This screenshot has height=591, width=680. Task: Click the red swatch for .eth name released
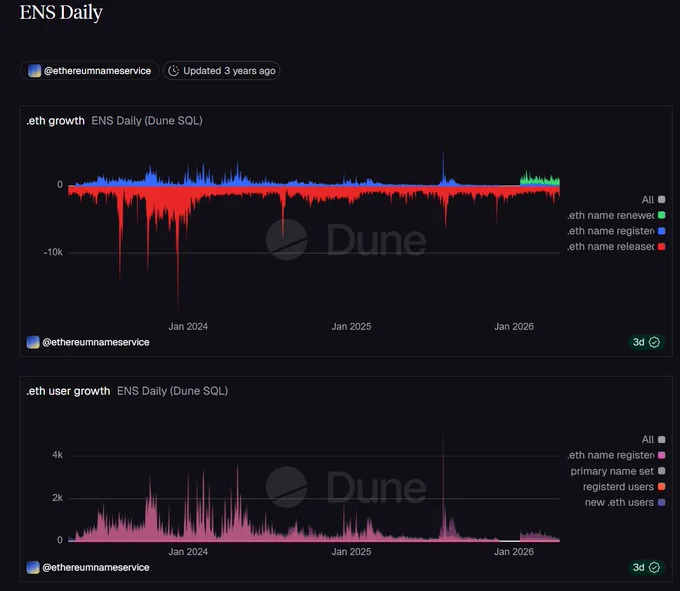pos(661,246)
